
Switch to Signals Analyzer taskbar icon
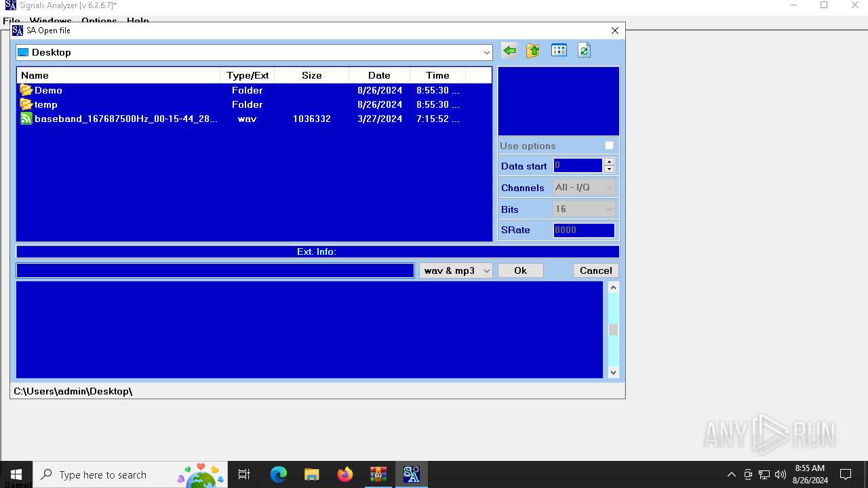tap(412, 474)
